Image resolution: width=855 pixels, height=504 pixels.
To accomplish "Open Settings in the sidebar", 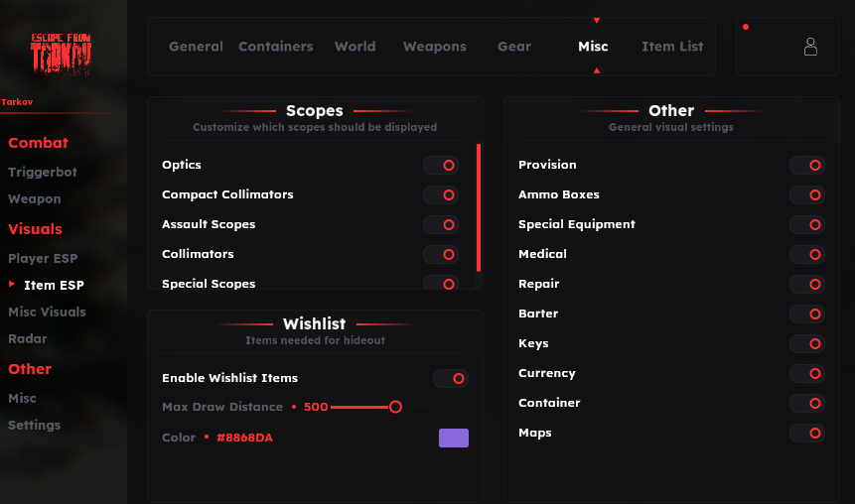I will click(35, 426).
